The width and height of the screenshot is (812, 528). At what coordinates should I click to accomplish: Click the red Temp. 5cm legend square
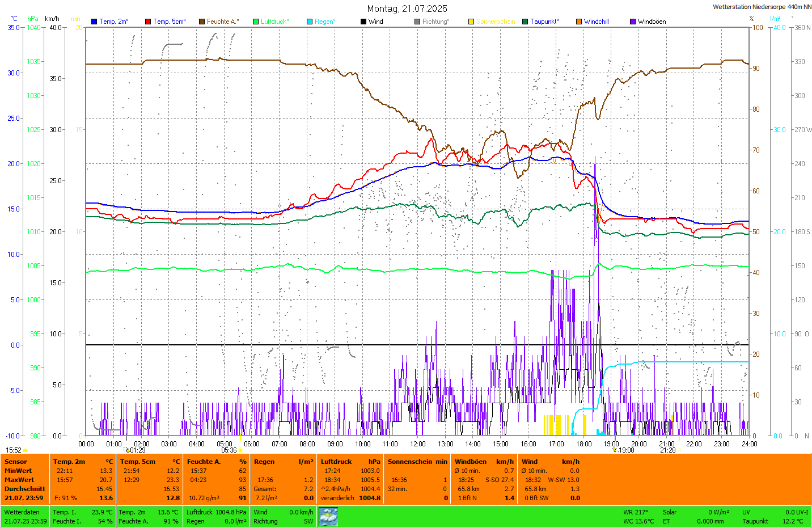(x=148, y=22)
